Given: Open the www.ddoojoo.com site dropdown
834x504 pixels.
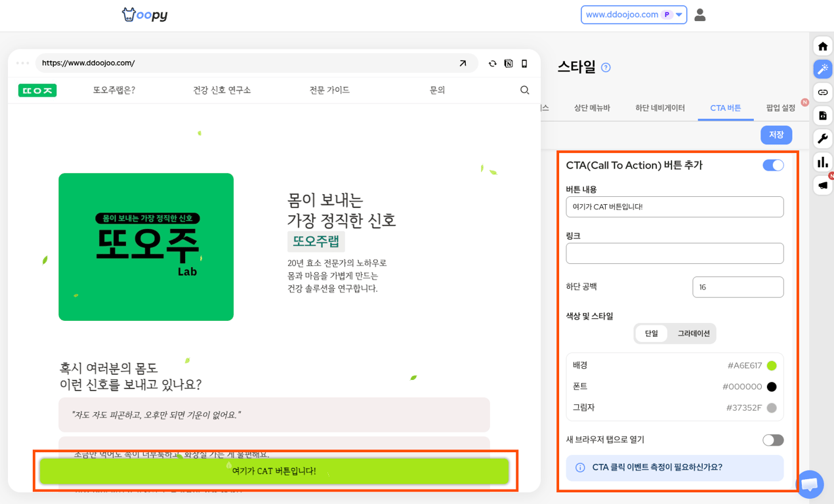Looking at the screenshot, I should pyautogui.click(x=634, y=14).
